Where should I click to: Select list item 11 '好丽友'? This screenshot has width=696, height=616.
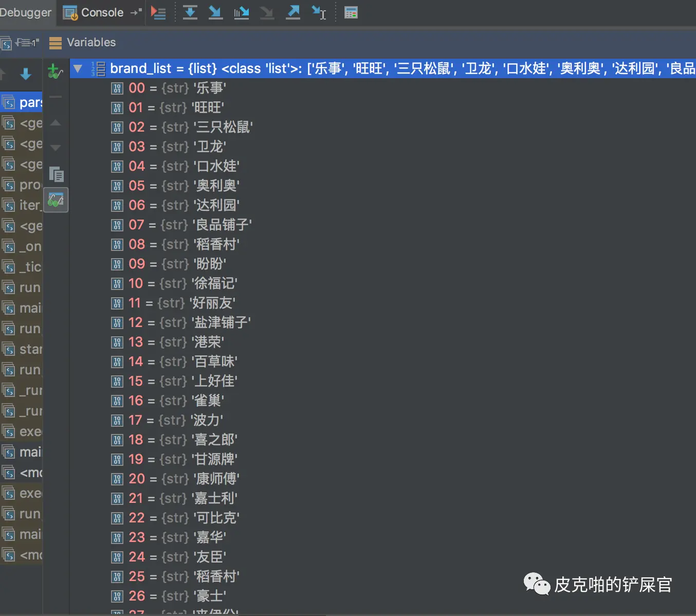(x=382, y=303)
